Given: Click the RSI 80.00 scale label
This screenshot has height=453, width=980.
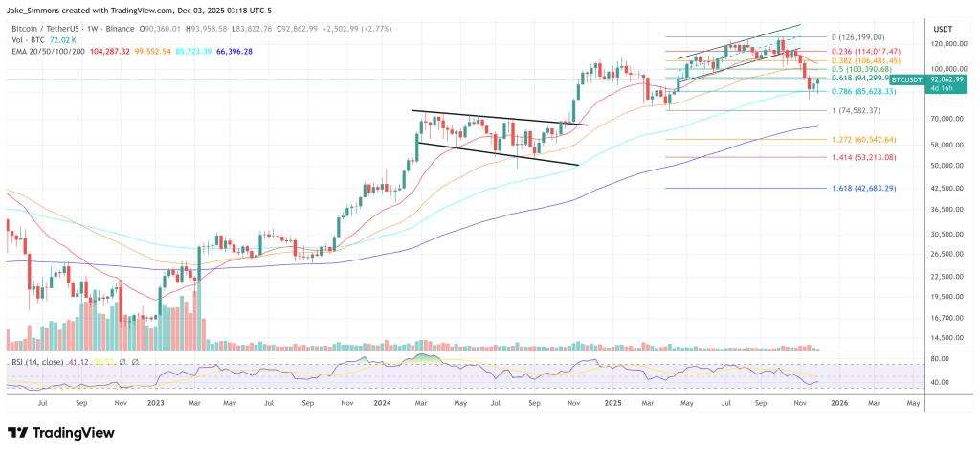Looking at the screenshot, I should [x=942, y=359].
